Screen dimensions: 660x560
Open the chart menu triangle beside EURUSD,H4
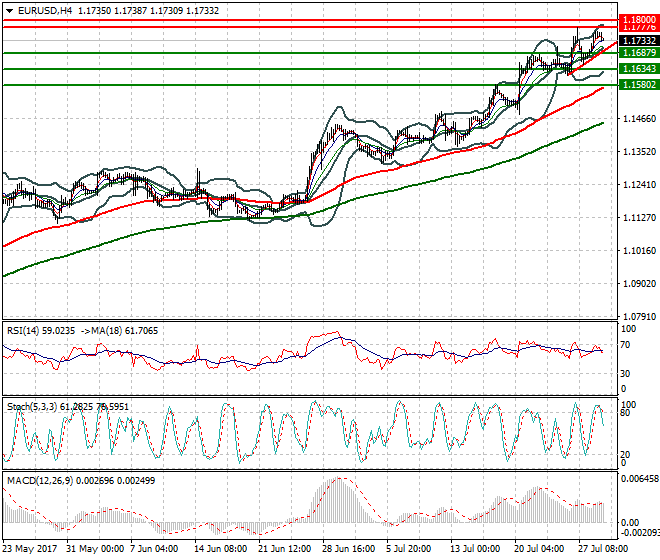point(10,11)
